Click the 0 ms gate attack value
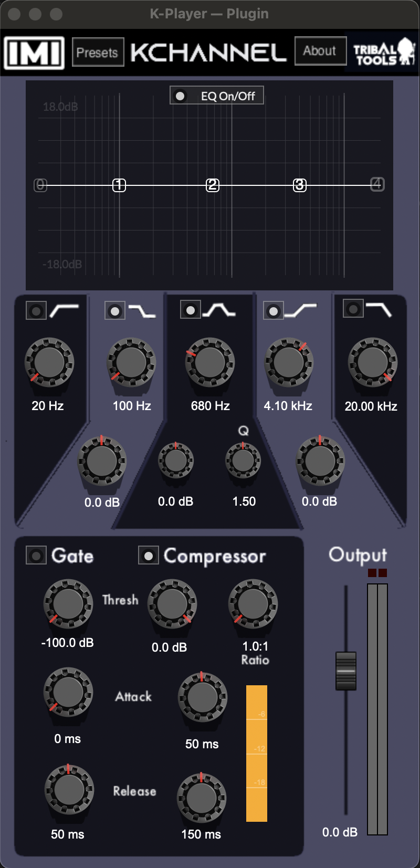 68,739
